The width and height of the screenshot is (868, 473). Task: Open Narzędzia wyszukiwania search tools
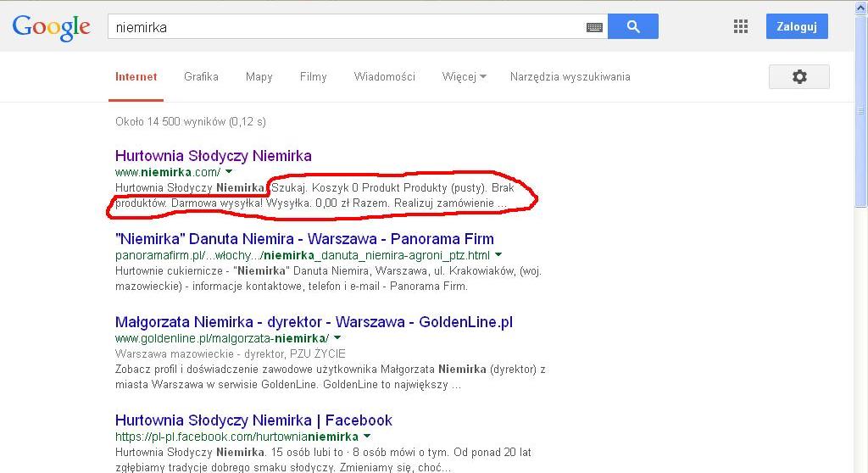570,77
